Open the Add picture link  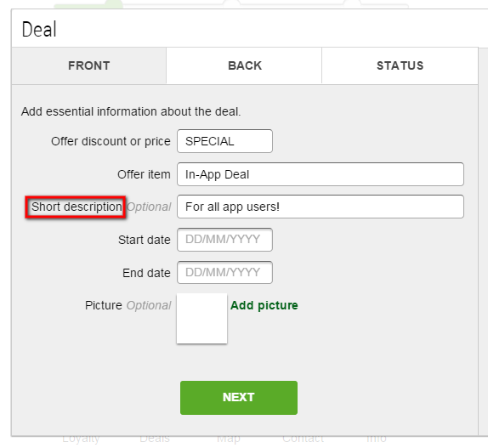264,305
